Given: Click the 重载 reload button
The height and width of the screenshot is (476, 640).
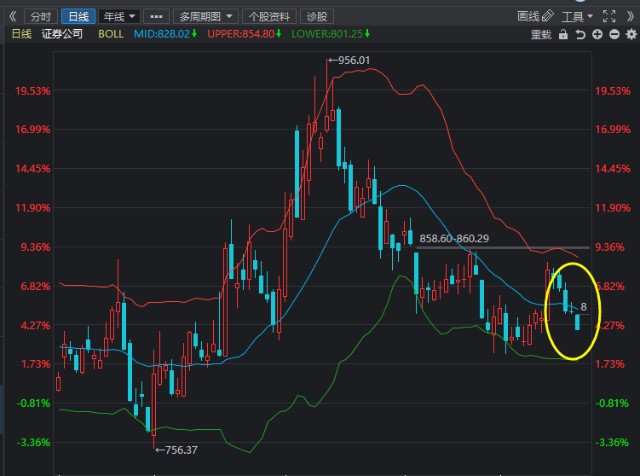Looking at the screenshot, I should tap(540, 34).
